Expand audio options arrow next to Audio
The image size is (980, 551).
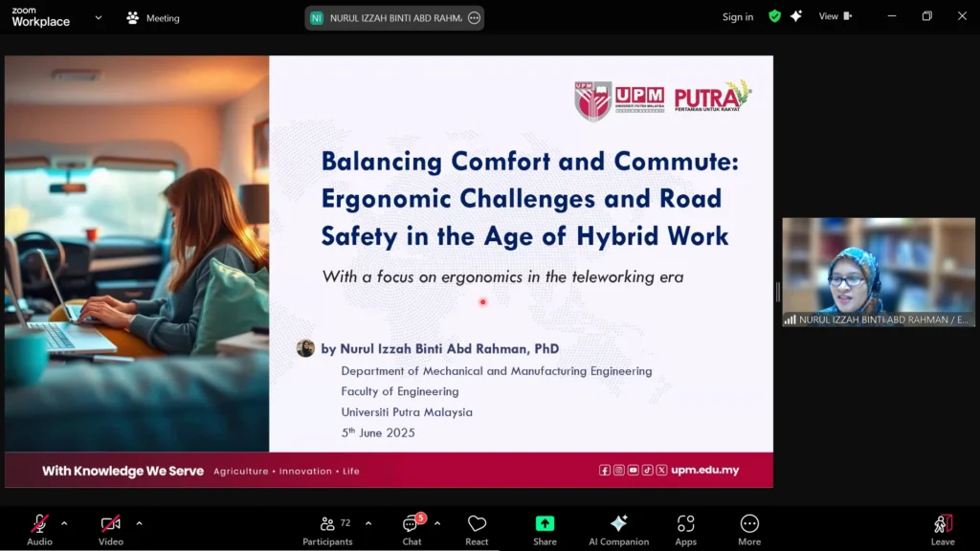pyautogui.click(x=64, y=523)
